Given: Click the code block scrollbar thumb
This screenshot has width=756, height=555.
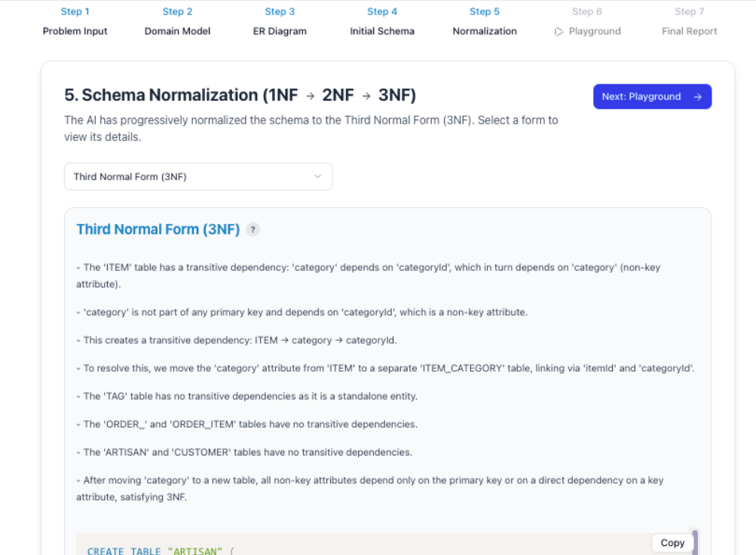Looking at the screenshot, I should [x=695, y=542].
